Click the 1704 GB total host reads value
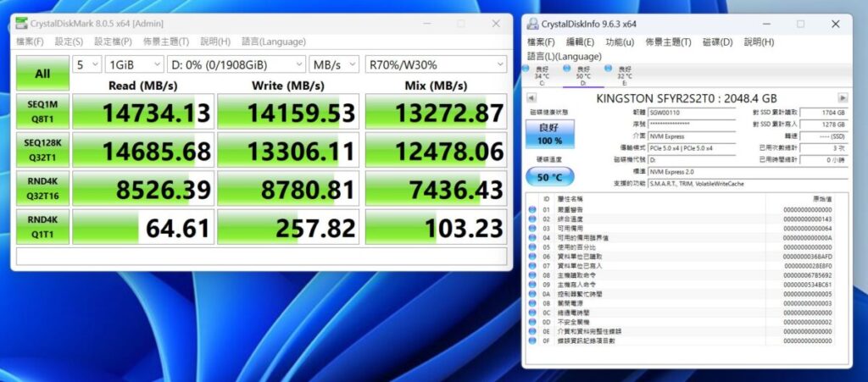 [824, 112]
